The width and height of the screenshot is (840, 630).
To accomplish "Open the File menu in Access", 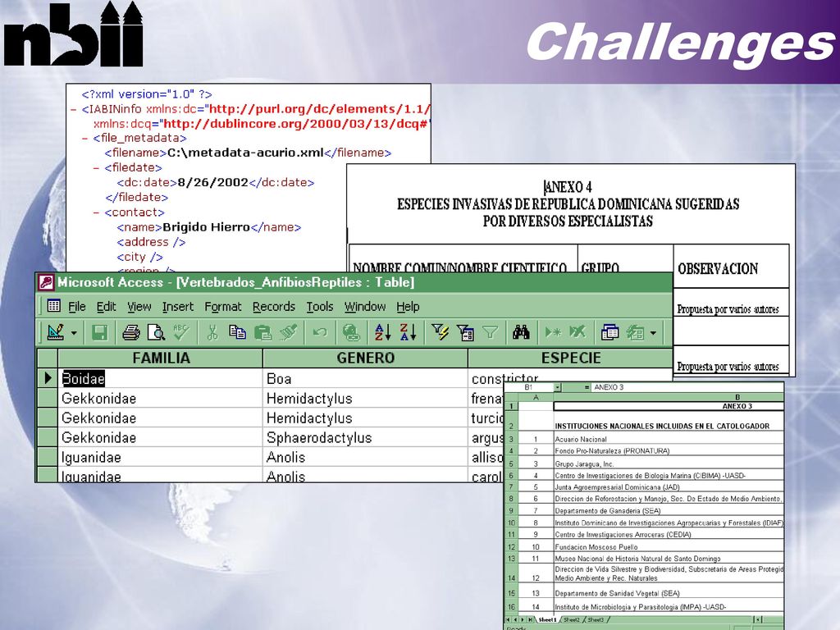I will 77,307.
